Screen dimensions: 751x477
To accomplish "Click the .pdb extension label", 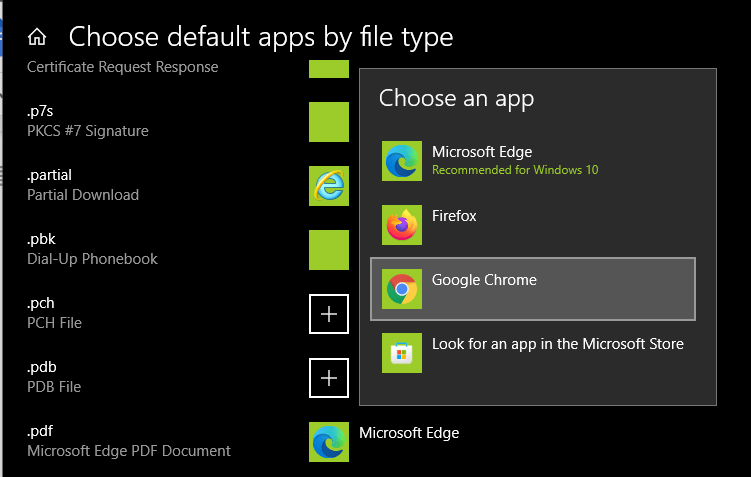I will coord(42,367).
